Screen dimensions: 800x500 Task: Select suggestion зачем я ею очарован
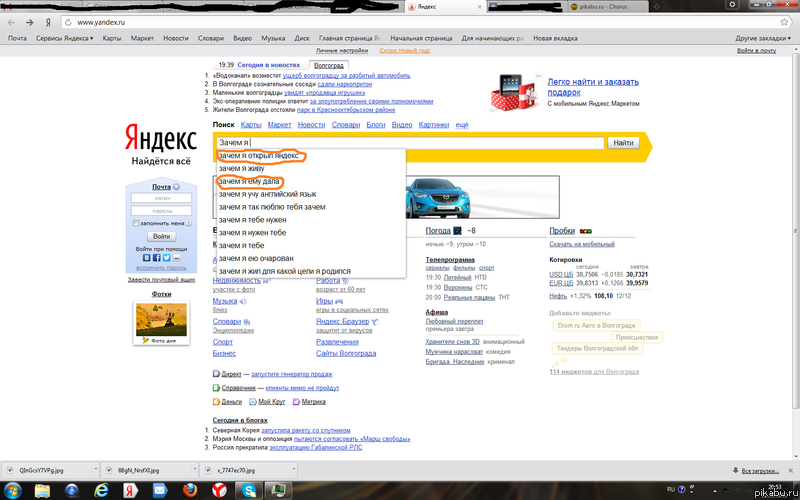311,258
